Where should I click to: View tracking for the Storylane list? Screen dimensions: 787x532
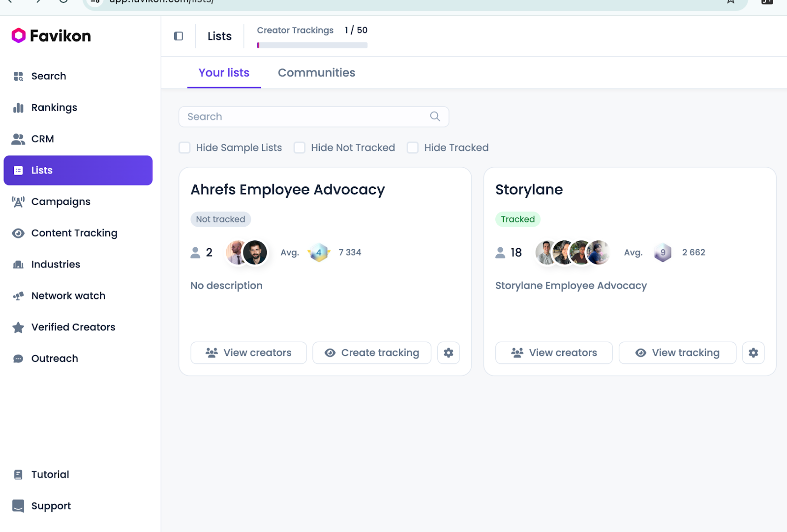(x=677, y=353)
